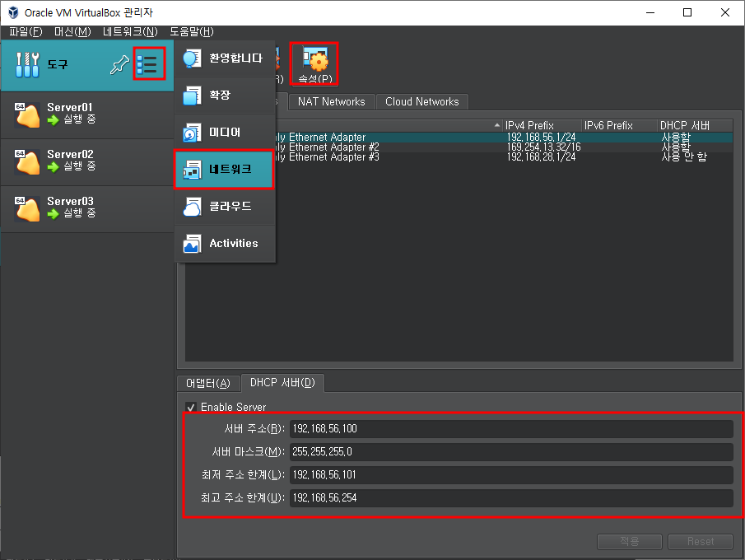Switch to the Adapter (어댑터) tab
The height and width of the screenshot is (560, 745).
(x=208, y=383)
